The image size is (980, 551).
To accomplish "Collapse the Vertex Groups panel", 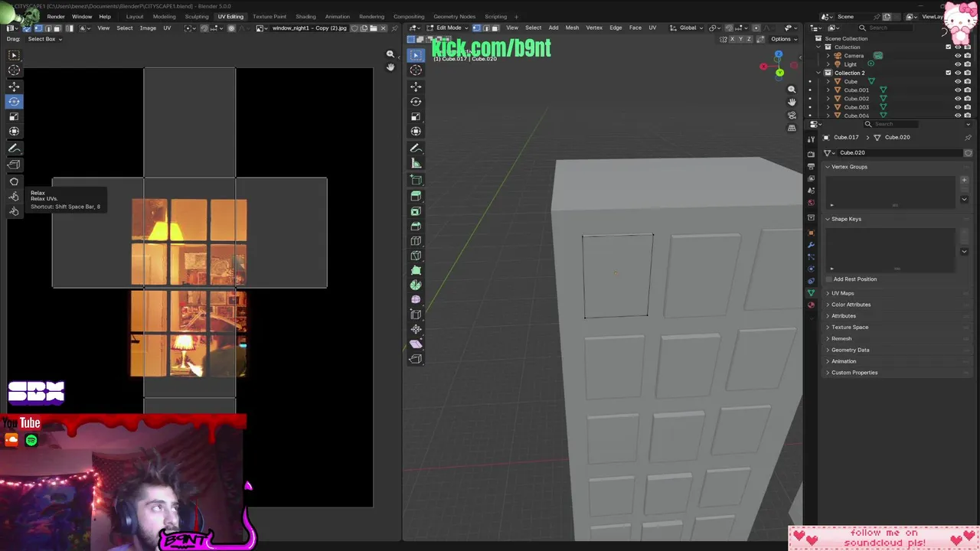I will (828, 167).
